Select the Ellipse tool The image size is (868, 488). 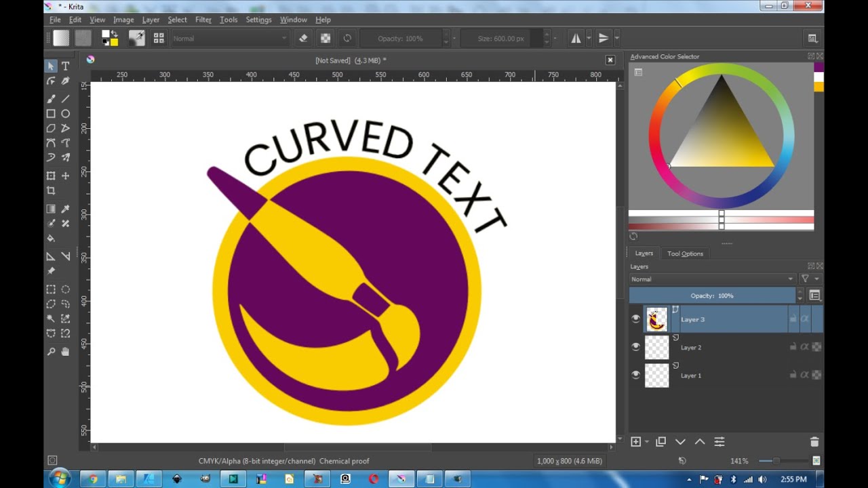tap(65, 114)
